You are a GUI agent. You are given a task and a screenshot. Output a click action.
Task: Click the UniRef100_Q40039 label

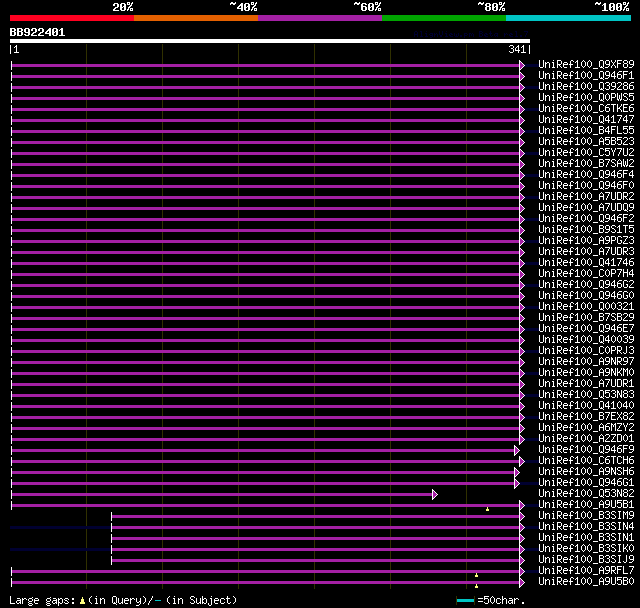click(586, 340)
